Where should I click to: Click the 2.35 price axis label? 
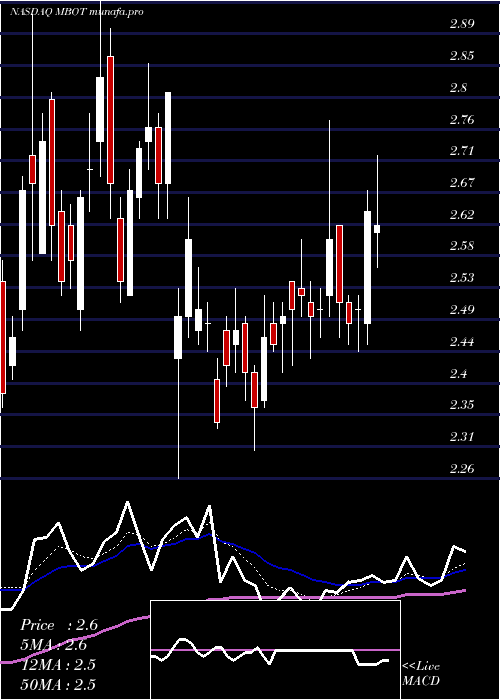point(462,405)
